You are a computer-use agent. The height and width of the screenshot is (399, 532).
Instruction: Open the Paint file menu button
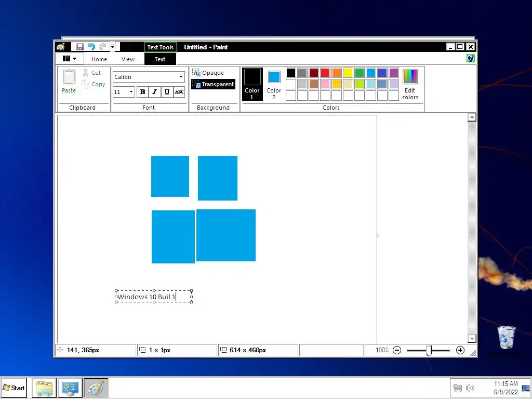click(70, 59)
